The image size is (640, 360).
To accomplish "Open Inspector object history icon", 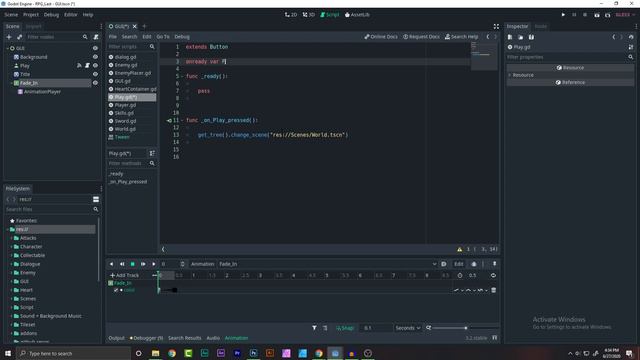I will pos(631,37).
